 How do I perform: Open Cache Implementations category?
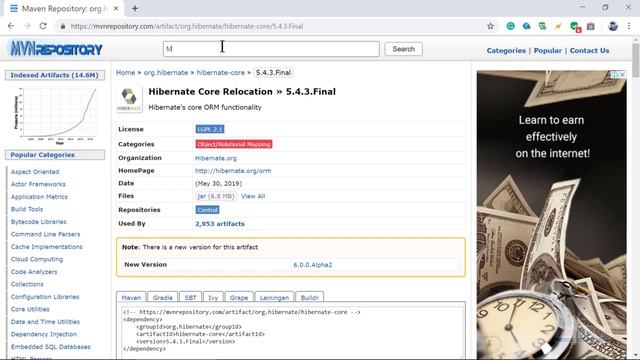47,247
